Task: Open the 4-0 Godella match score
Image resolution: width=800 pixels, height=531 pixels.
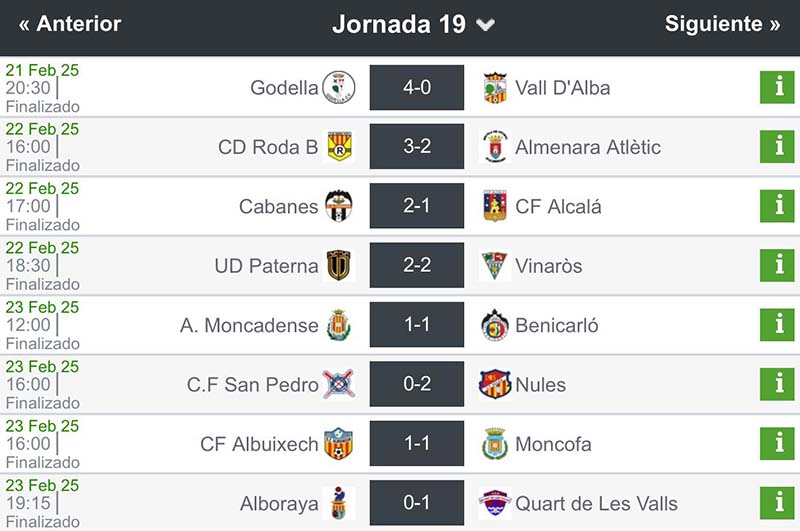Action: click(417, 87)
